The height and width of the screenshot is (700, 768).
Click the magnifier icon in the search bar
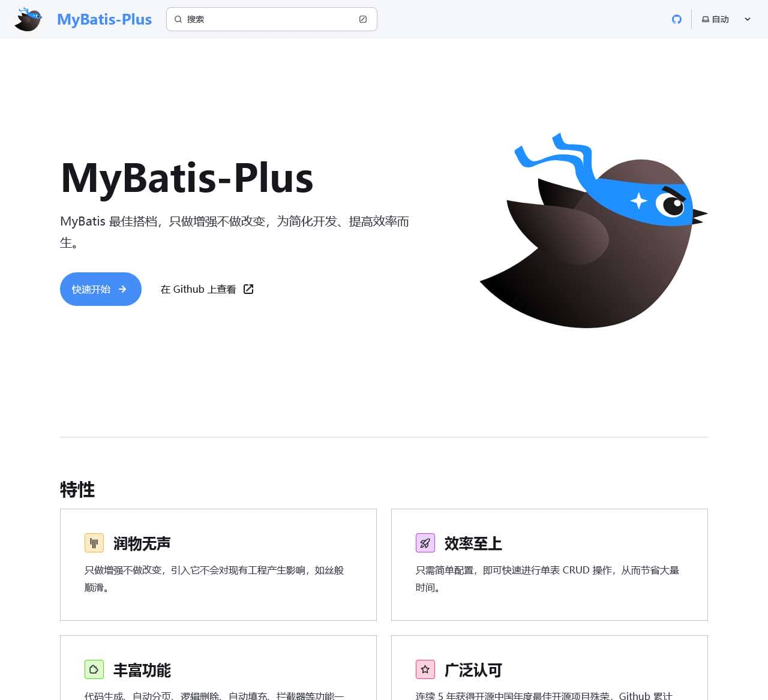(178, 19)
